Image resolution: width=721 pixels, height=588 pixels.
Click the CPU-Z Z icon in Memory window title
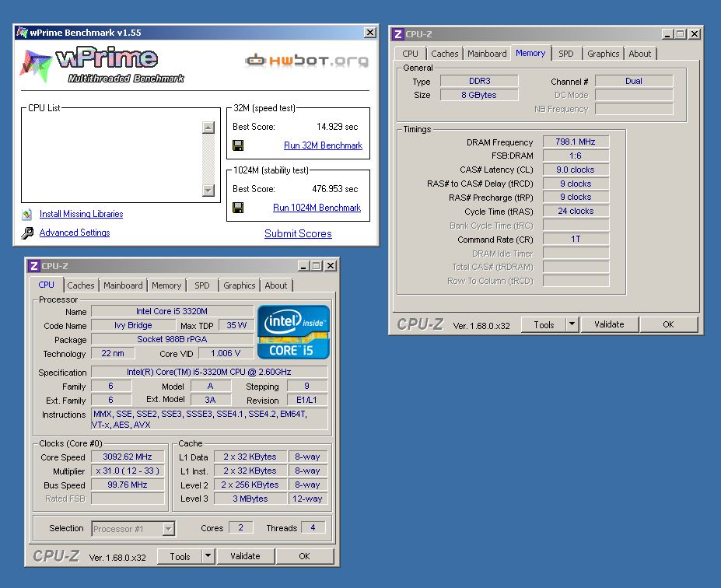[398, 34]
